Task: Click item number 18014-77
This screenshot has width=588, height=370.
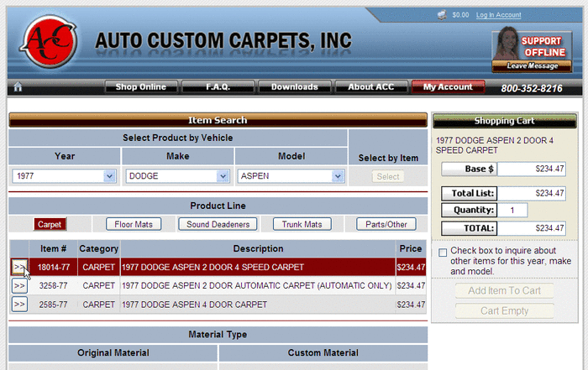Action: point(54,267)
